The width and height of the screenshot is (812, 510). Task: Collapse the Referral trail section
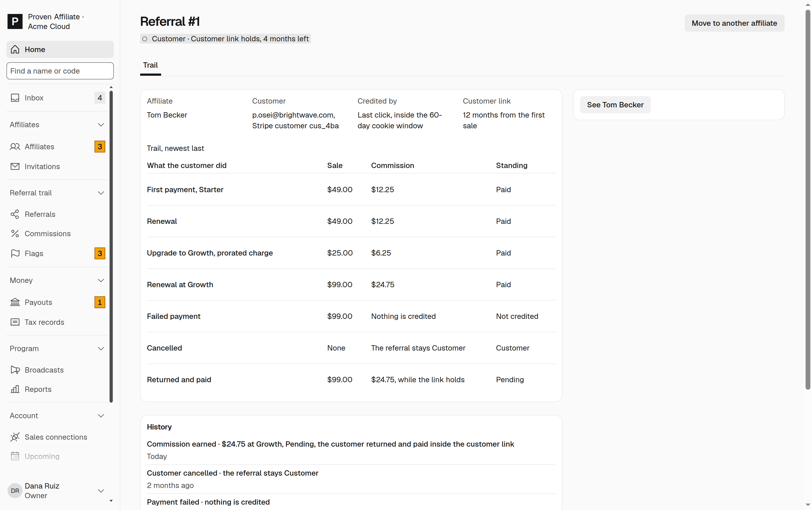pyautogui.click(x=100, y=193)
